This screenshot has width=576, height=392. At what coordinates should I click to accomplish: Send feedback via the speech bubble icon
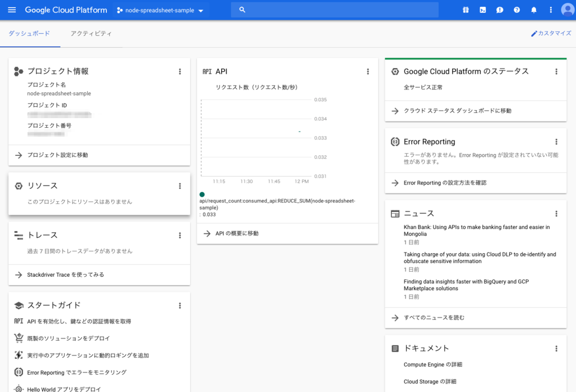tap(499, 10)
